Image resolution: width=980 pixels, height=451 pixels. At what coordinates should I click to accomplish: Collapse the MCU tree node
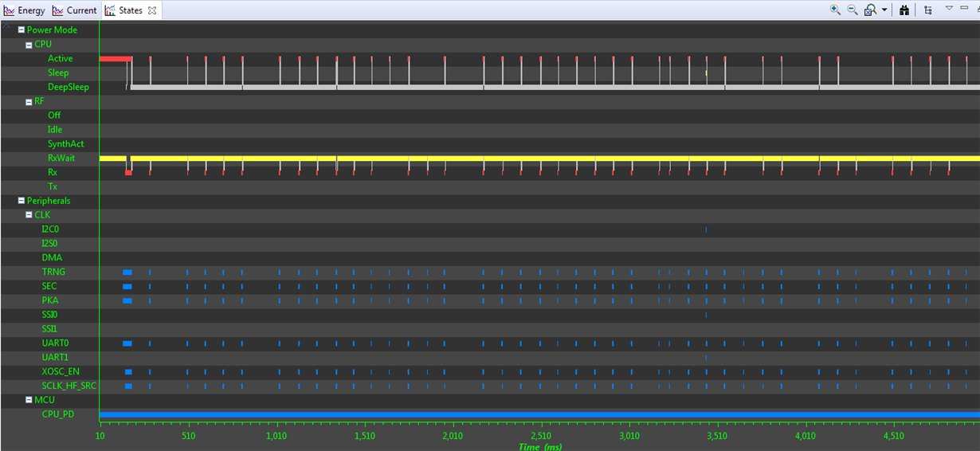29,400
